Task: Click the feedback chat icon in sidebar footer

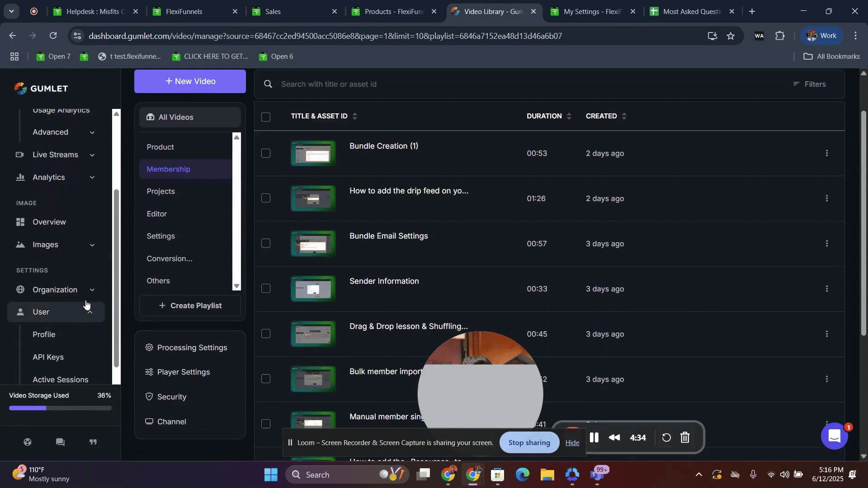Action: point(60,442)
